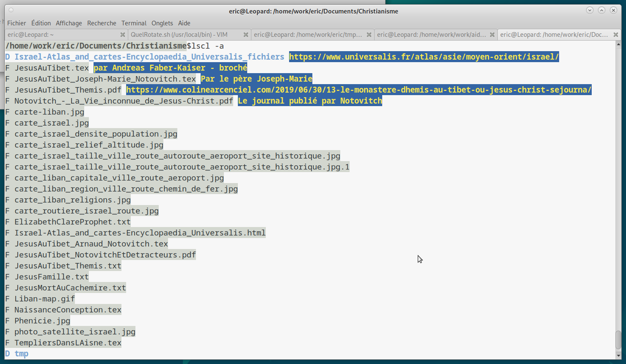626x364 pixels.
Task: Close the /home/work/eric/tmp terminal tab
Action: [x=369, y=35]
